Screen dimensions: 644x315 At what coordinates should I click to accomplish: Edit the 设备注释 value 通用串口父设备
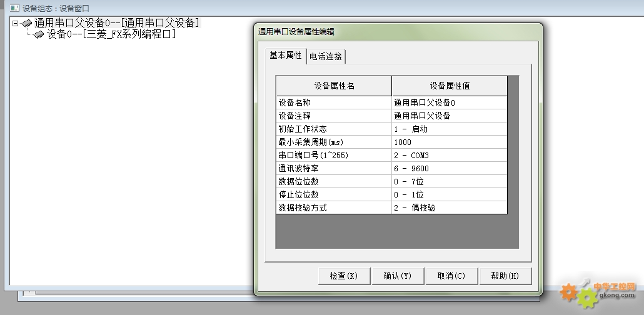click(x=450, y=116)
